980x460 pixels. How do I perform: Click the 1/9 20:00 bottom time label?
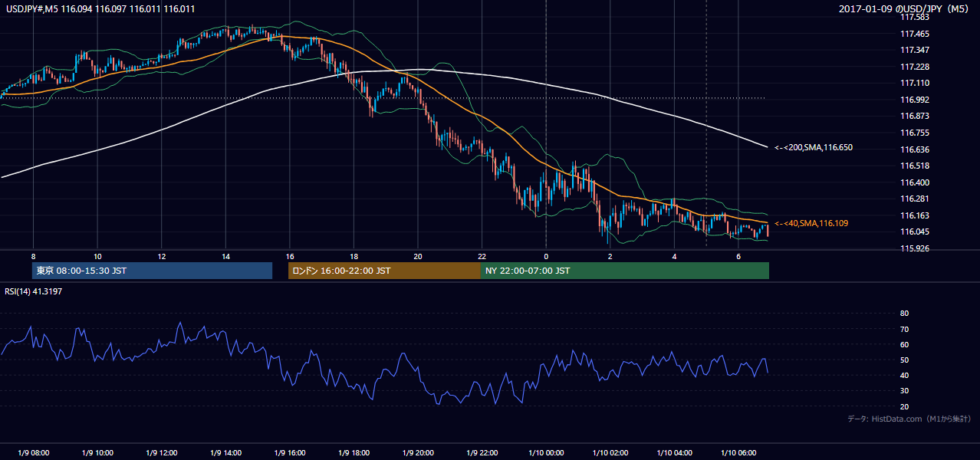tap(418, 453)
